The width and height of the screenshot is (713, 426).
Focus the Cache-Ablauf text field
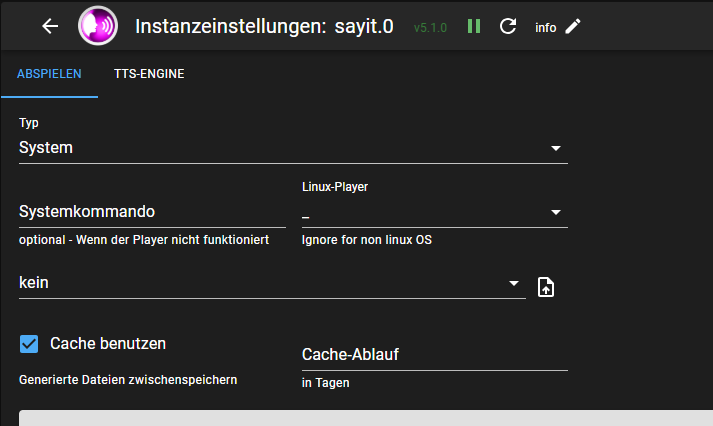[434, 354]
